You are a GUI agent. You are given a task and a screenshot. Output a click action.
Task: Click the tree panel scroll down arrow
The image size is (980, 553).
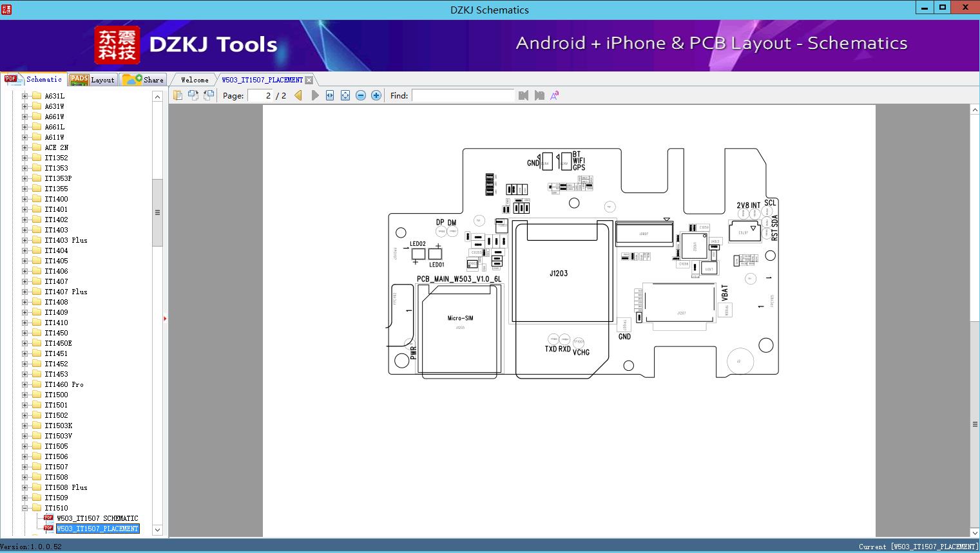157,530
